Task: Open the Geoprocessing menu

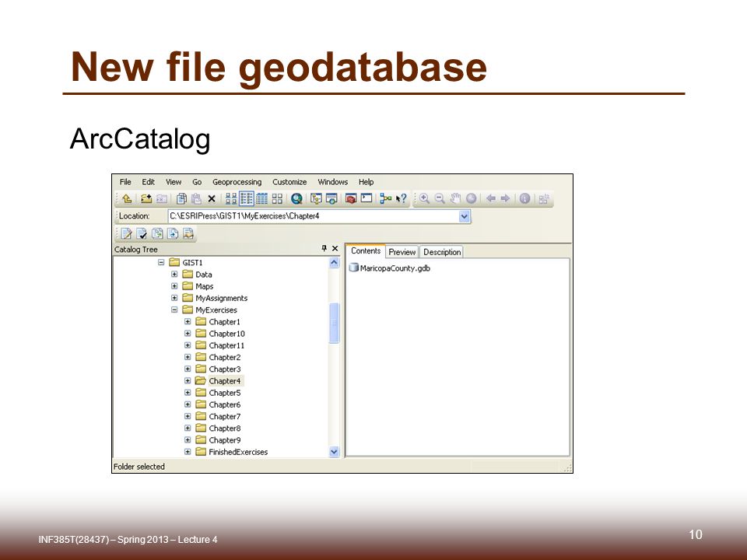Action: point(237,182)
